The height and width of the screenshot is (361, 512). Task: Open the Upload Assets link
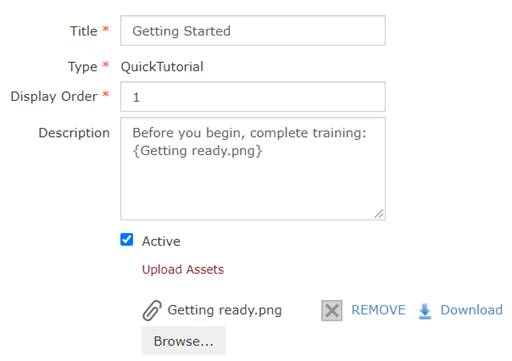pyautogui.click(x=183, y=269)
